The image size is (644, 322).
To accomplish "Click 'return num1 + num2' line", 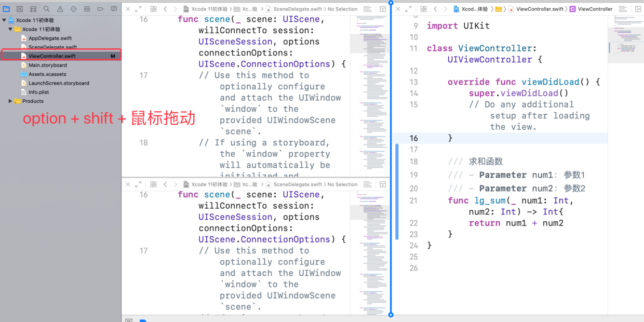I will pyautogui.click(x=516, y=223).
